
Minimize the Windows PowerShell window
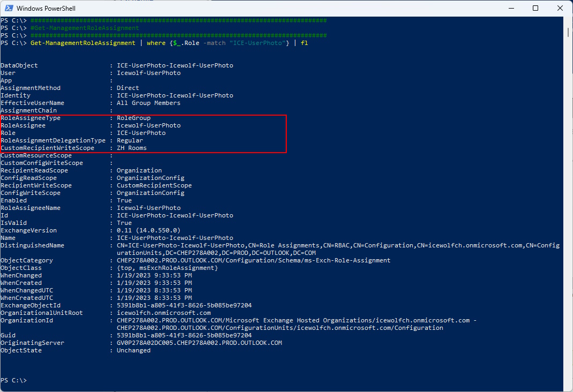tap(511, 8)
